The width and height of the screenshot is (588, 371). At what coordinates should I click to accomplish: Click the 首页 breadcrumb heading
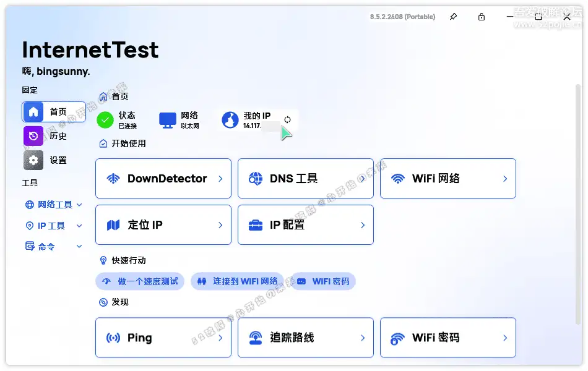coord(120,96)
